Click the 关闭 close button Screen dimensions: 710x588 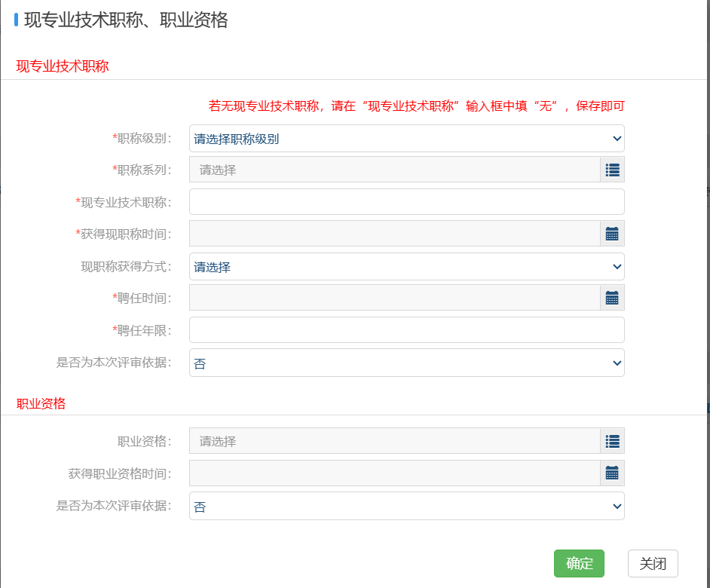click(653, 563)
